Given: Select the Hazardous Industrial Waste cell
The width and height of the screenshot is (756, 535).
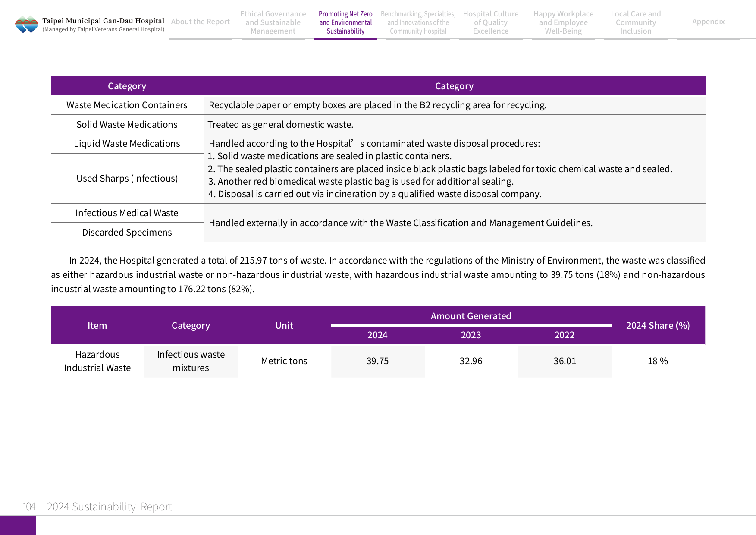Looking at the screenshot, I should point(97,361).
